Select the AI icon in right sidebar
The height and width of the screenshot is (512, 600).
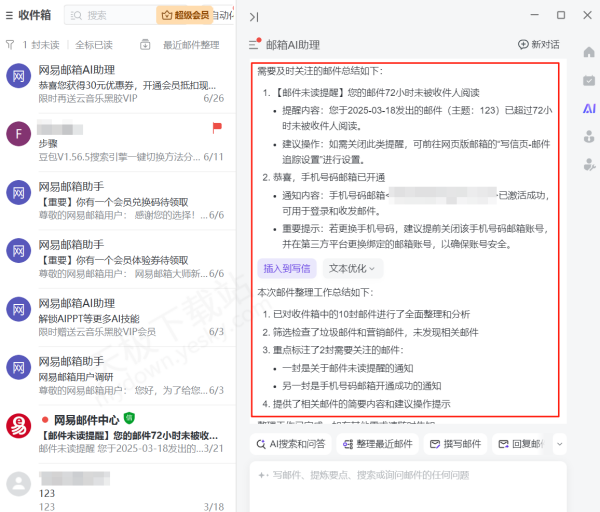pyautogui.click(x=589, y=108)
